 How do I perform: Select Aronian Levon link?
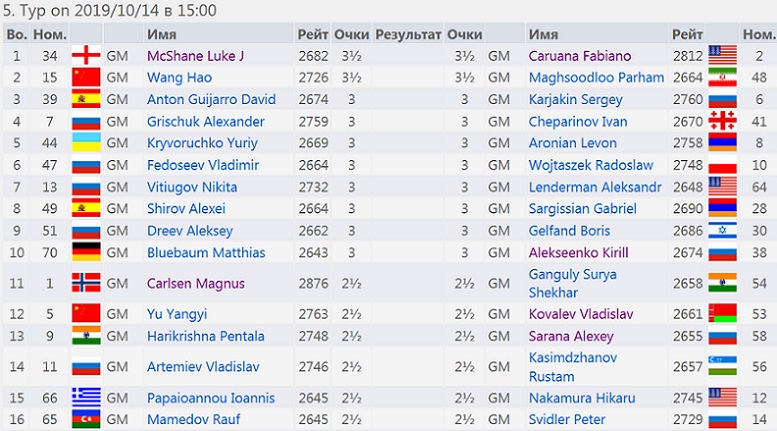[x=573, y=143]
